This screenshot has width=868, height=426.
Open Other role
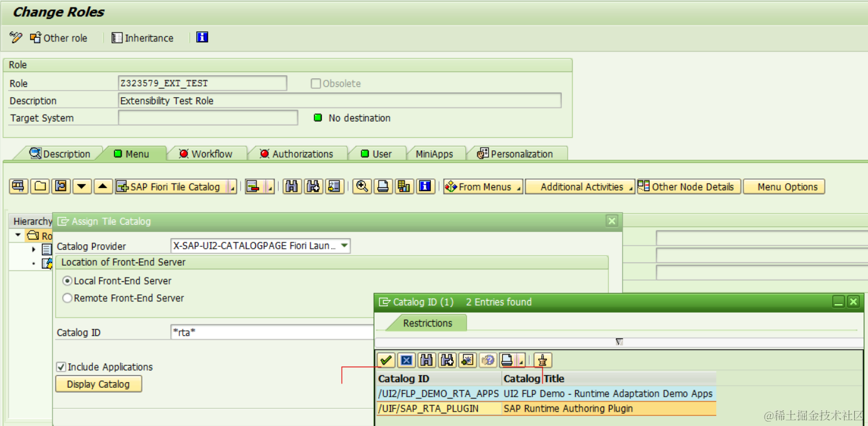pos(59,38)
